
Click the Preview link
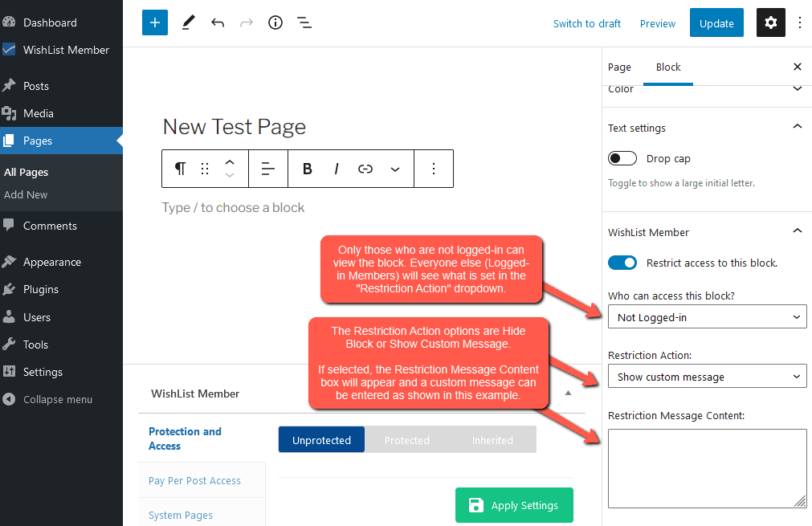point(658,23)
